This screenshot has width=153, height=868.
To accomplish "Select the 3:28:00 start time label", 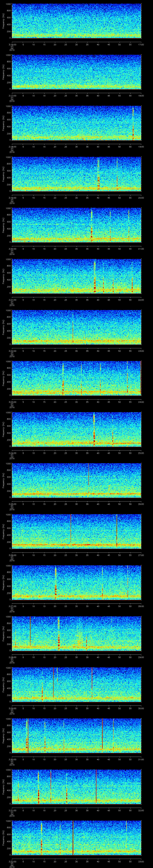I will [12, 657].
